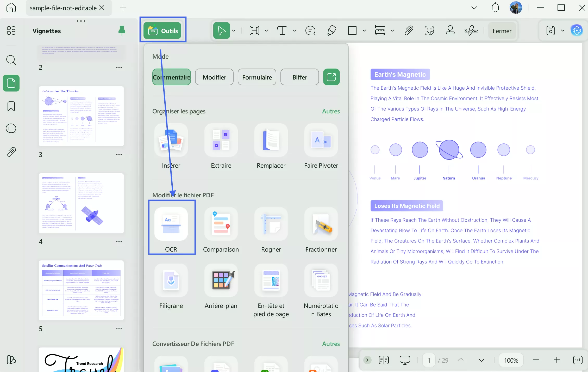Click the pin icon in Vignettes panel
The height and width of the screenshot is (372, 588).
click(x=122, y=31)
